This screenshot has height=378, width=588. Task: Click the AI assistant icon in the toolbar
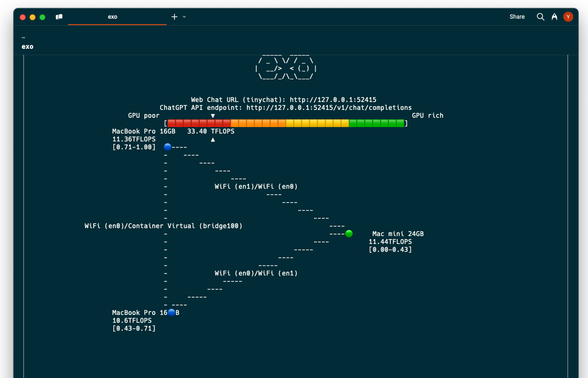554,17
